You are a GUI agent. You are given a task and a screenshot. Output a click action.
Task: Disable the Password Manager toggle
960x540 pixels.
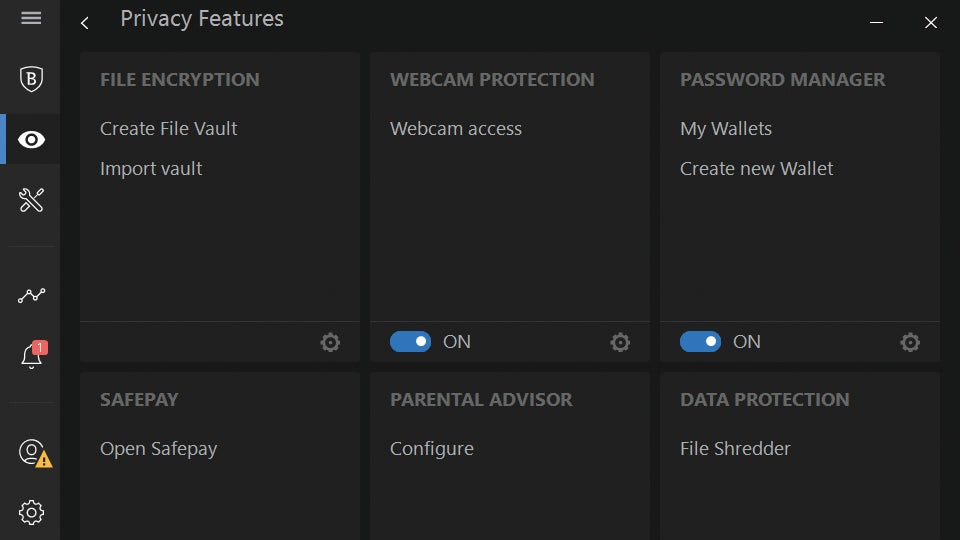coord(700,342)
